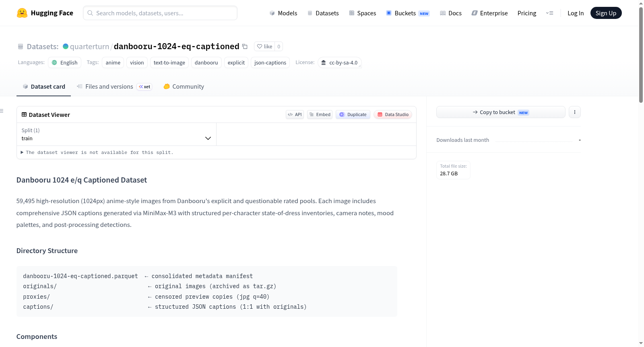Click the danbooru-1024-eq-captioned.parquet code line

(x=138, y=276)
